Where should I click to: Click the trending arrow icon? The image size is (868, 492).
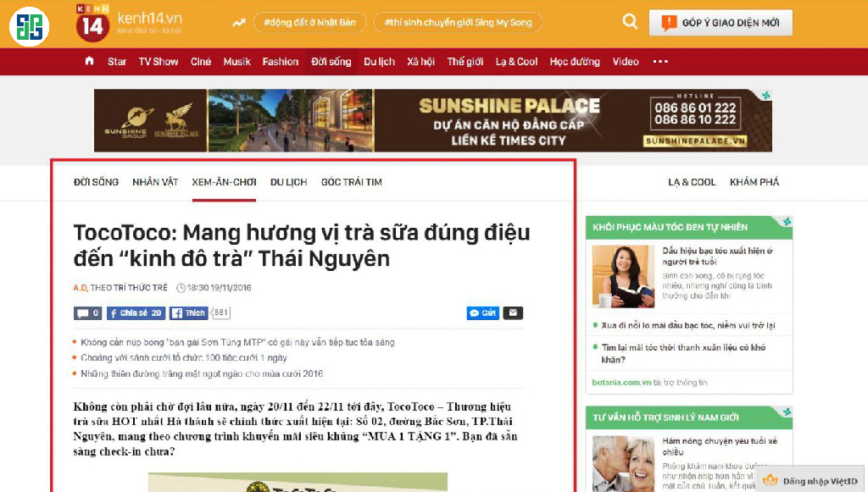(238, 23)
